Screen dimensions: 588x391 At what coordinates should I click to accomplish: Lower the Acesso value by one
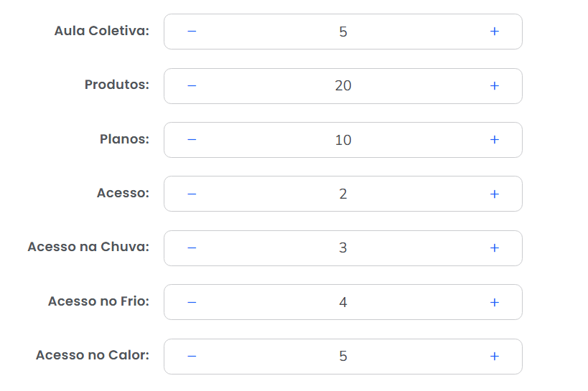click(192, 194)
